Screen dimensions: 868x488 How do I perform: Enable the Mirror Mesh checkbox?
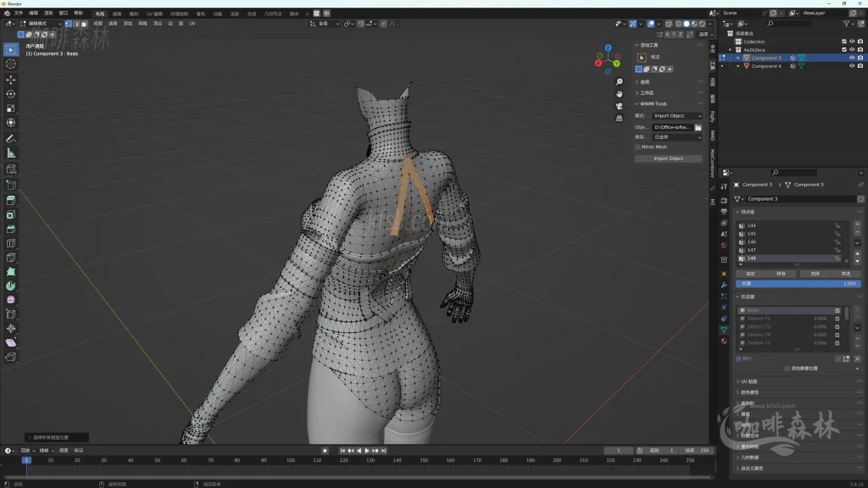tap(637, 147)
